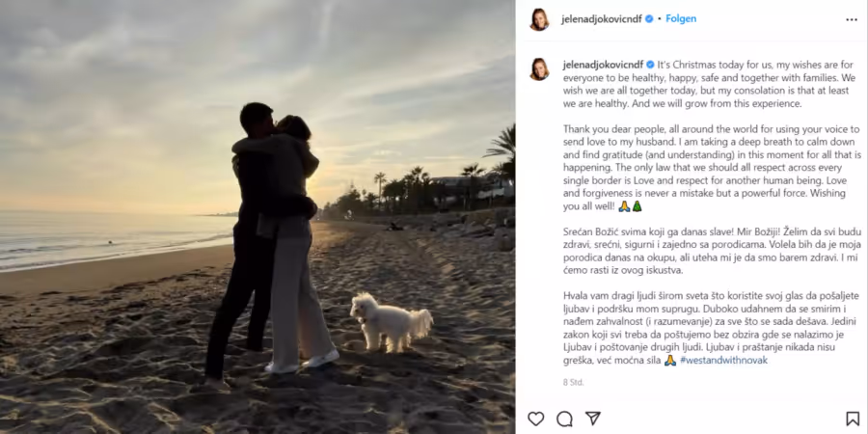Click the white dog in the photo
This screenshot has height=434, width=868.
click(x=391, y=321)
